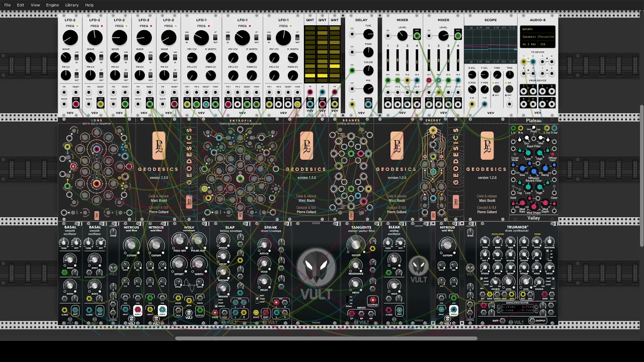Click the 'DELAY' module title

coord(361,20)
